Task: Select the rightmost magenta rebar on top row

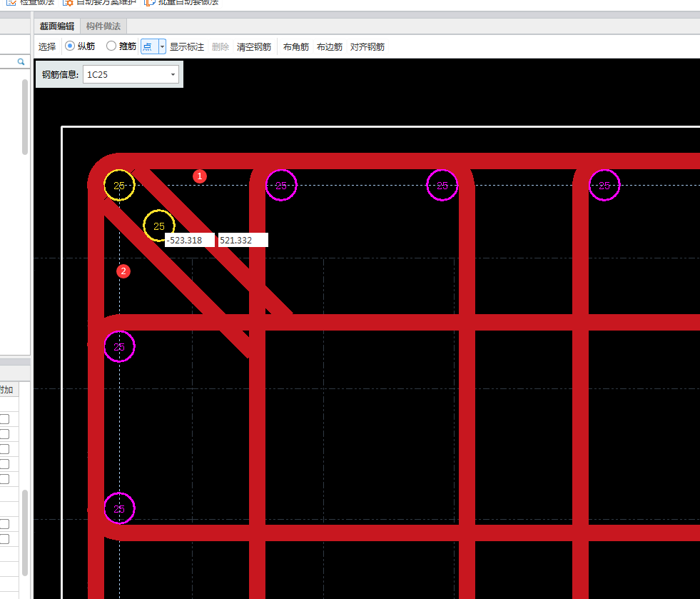Action: click(604, 186)
